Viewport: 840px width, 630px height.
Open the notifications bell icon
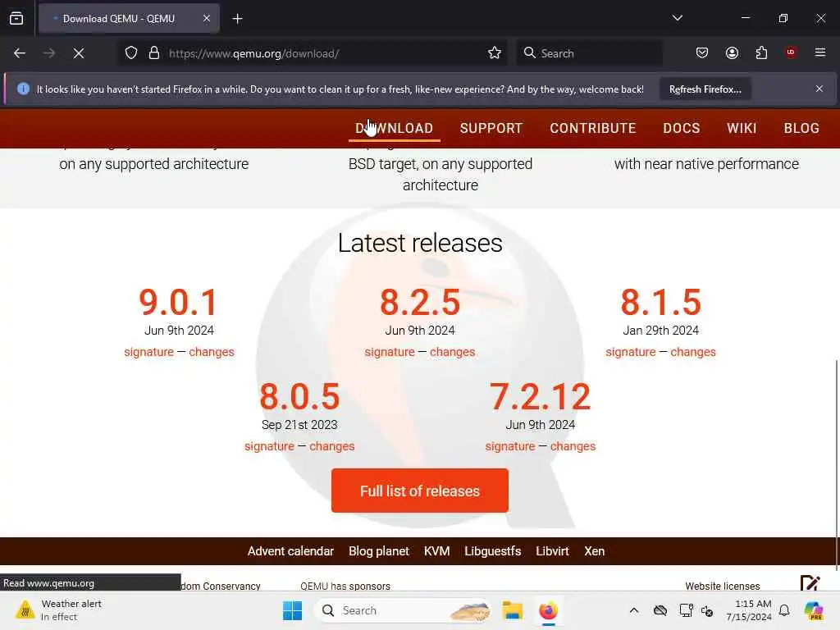784,610
